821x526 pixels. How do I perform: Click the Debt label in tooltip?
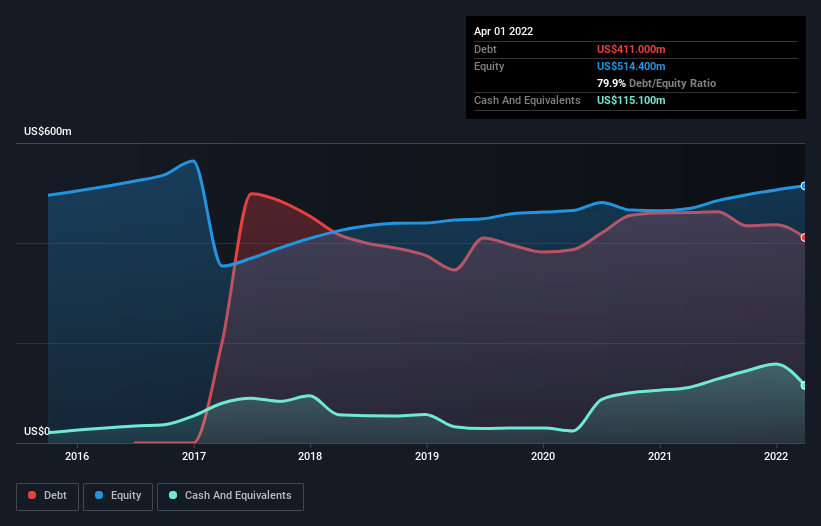pos(485,49)
